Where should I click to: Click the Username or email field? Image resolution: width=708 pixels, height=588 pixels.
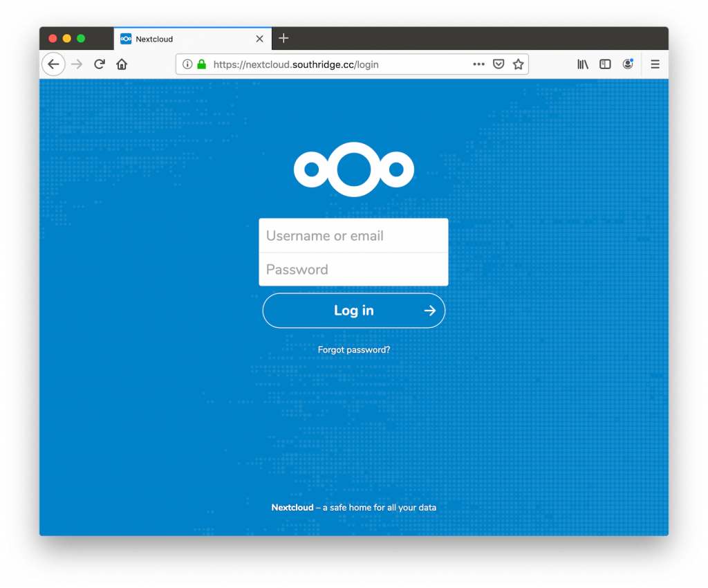click(x=353, y=236)
